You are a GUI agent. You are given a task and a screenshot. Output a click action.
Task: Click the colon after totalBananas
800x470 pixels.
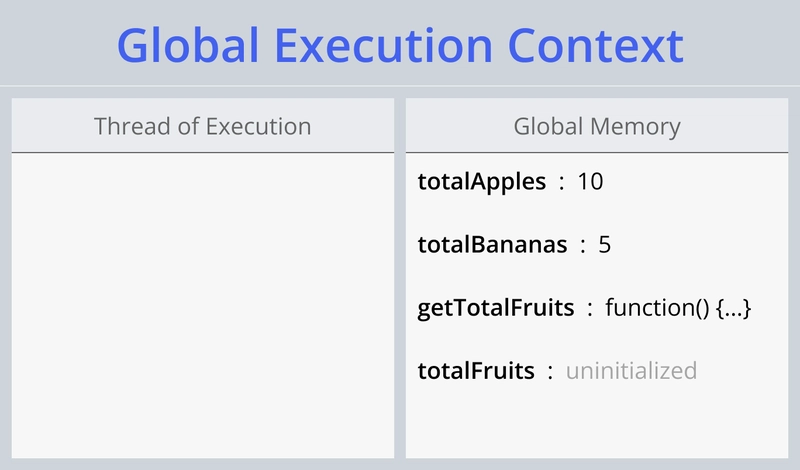tap(583, 246)
